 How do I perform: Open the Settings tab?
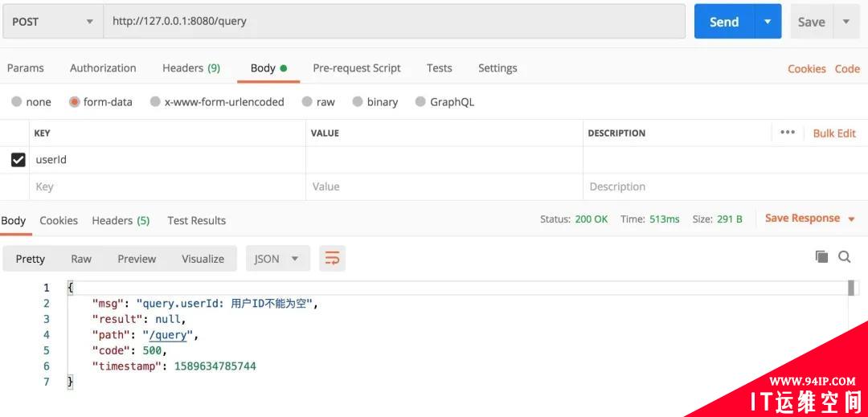(497, 68)
